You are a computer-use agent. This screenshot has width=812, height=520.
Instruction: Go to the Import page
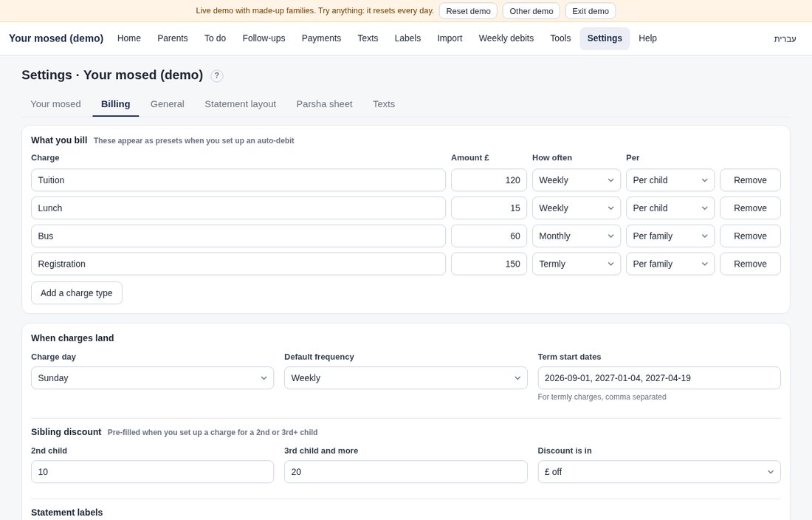pyautogui.click(x=450, y=38)
